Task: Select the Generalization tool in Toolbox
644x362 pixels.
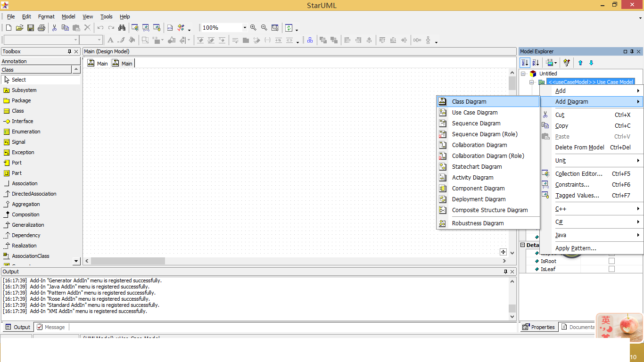Action: coord(41,225)
